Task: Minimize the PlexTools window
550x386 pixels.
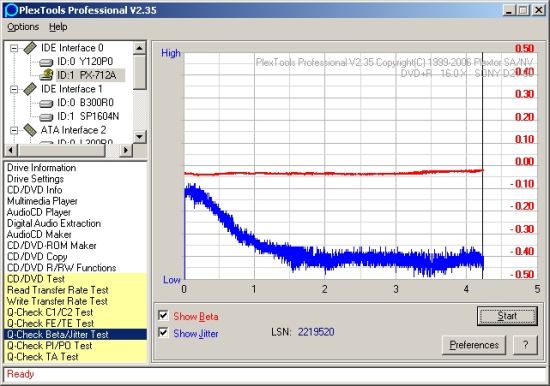Action: click(509, 10)
